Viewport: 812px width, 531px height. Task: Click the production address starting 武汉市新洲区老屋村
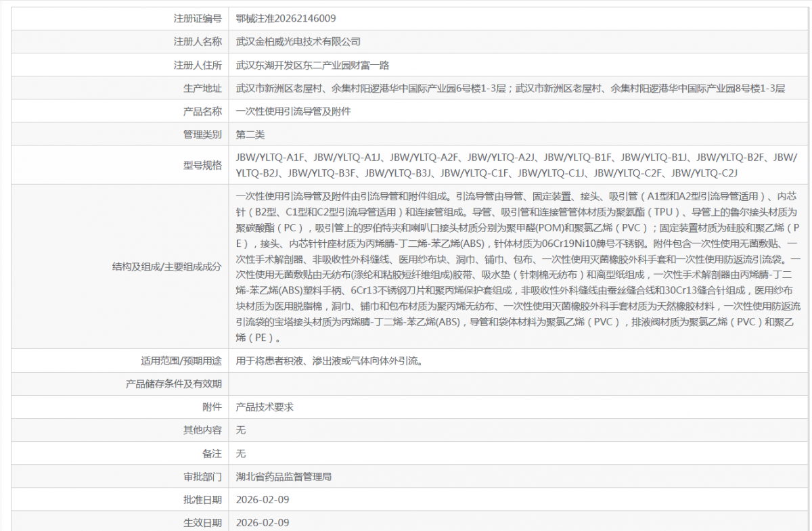[510, 88]
